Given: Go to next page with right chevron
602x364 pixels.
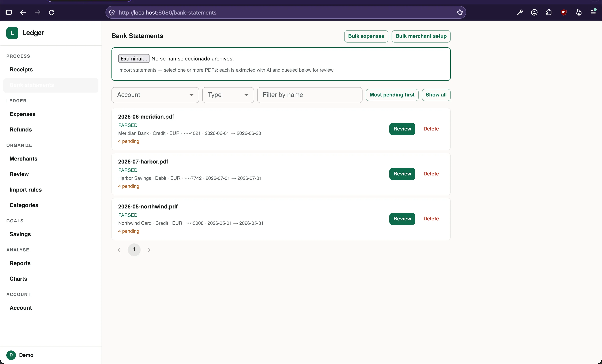Looking at the screenshot, I should tap(149, 250).
